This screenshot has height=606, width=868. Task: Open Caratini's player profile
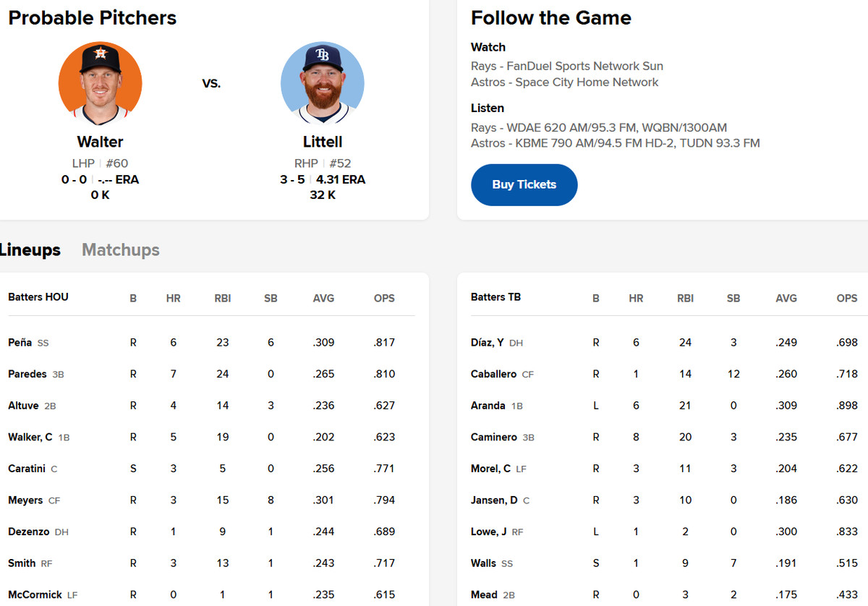27,469
